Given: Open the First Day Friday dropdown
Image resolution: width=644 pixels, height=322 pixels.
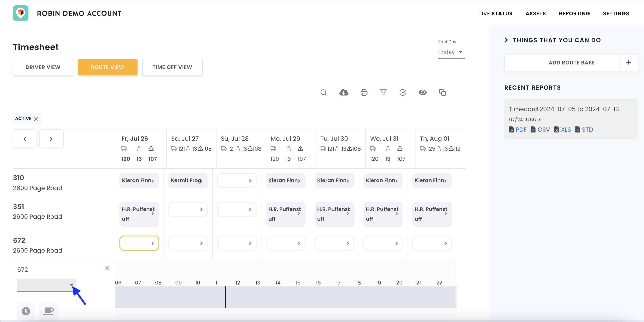Looking at the screenshot, I should pyautogui.click(x=451, y=52).
